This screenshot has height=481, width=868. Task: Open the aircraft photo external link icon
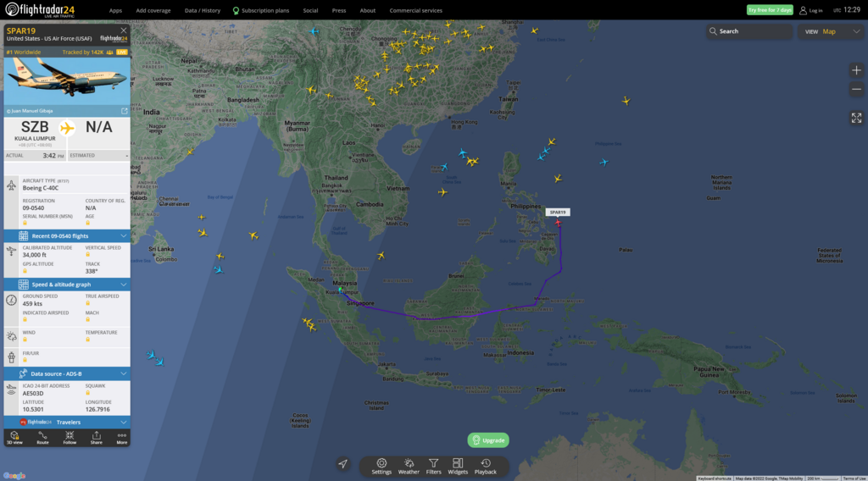tap(124, 111)
